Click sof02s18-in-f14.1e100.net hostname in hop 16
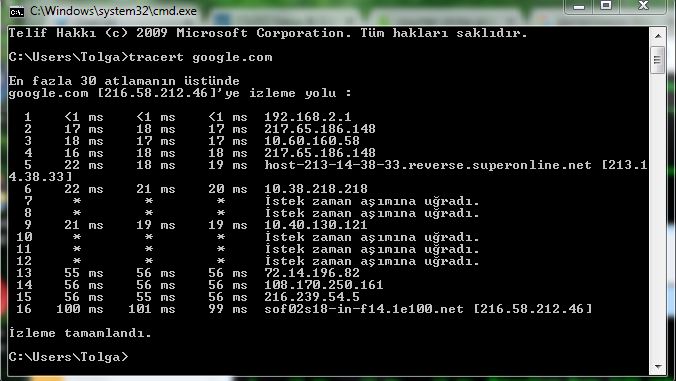676x381 pixels. pyautogui.click(x=364, y=309)
